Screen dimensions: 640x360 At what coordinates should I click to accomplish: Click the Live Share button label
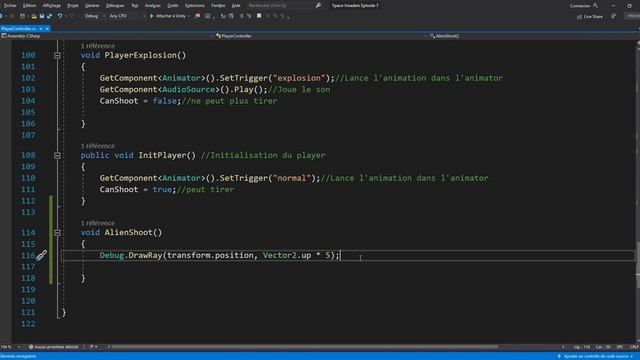593,17
